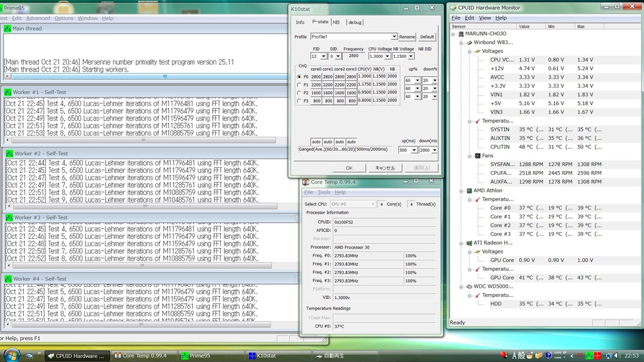Click the Fans icon in the sensor tree
644x362 pixels.
478,156
